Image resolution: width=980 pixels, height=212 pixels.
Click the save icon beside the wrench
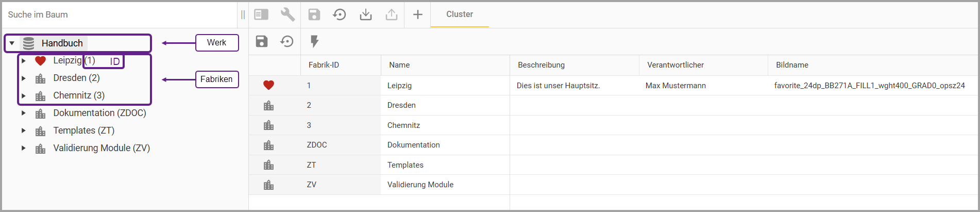pos(314,14)
